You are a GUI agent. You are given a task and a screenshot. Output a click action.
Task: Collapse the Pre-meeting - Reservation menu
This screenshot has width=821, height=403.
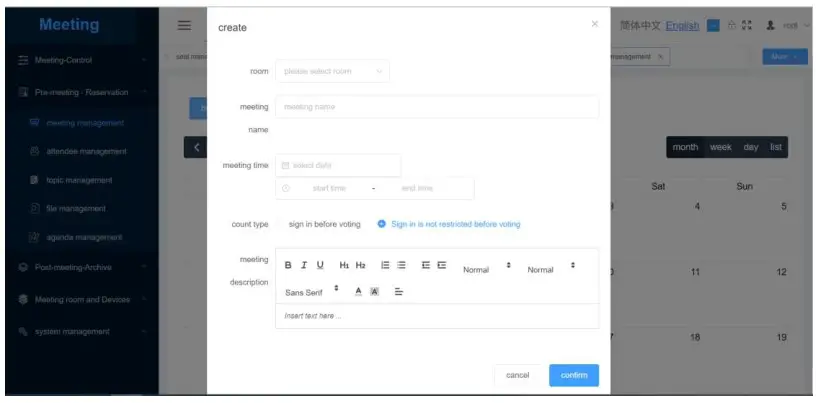pos(80,92)
